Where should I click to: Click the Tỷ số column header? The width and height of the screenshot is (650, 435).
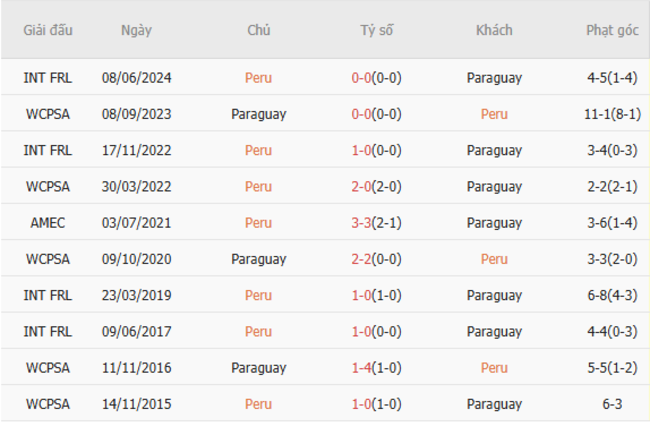click(x=377, y=30)
